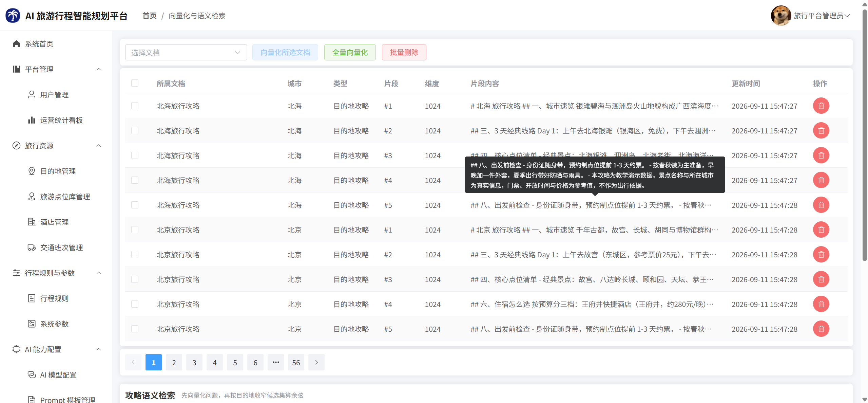Check the 北京旅行攻略 #1 row checkbox

coord(135,230)
